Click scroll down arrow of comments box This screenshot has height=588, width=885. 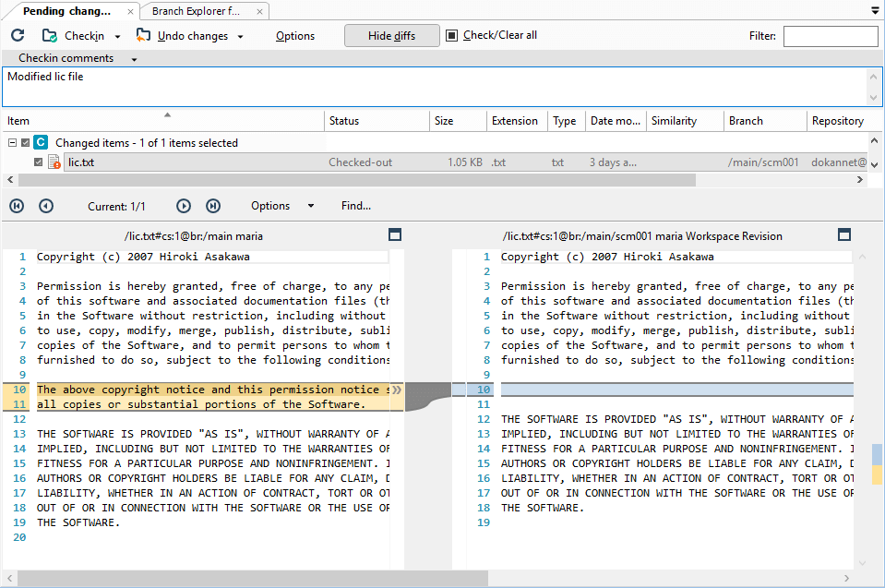(x=873, y=98)
